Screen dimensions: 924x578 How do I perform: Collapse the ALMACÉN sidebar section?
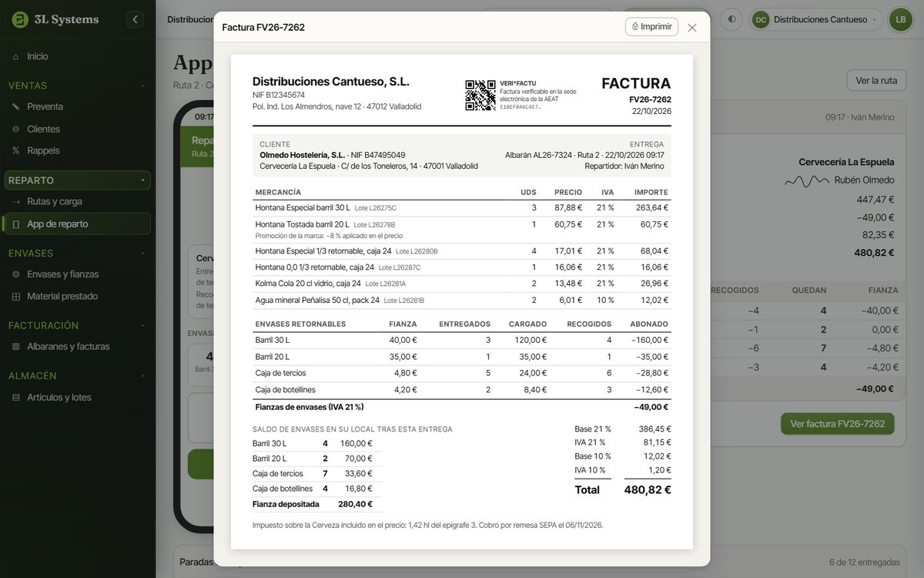[x=77, y=376]
